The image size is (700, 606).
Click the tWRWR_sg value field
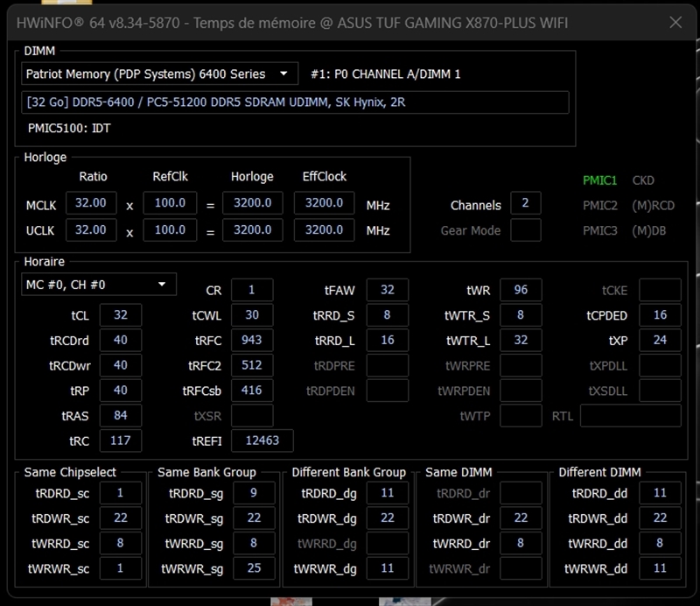[254, 568]
